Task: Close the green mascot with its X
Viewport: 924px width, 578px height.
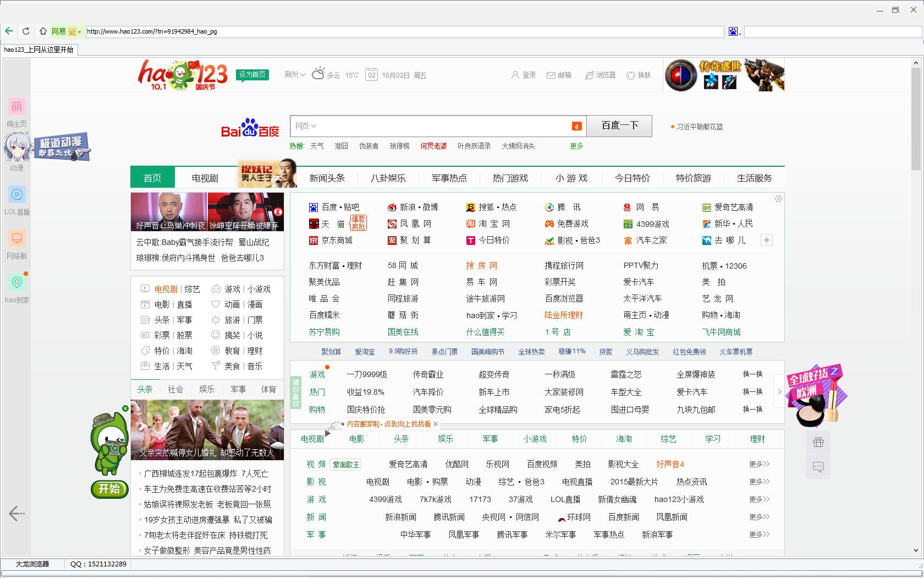Action: click(125, 408)
